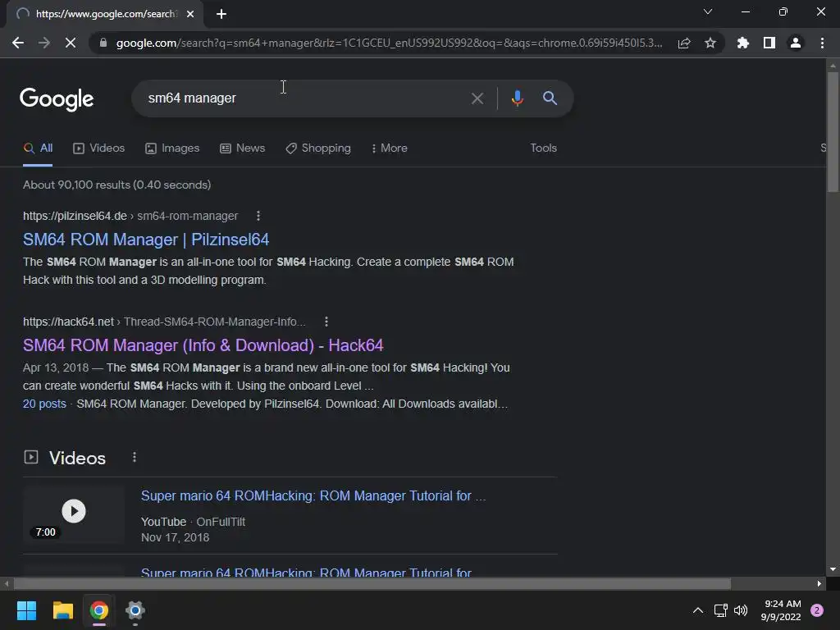Click the address bar URL
This screenshot has width=840, height=630.
pyautogui.click(x=389, y=43)
